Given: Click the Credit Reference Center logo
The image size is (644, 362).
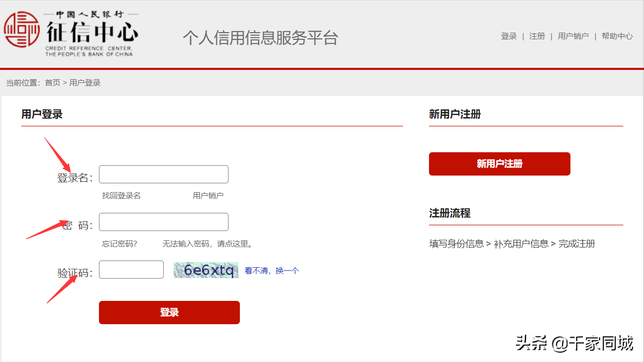Looking at the screenshot, I should [71, 34].
